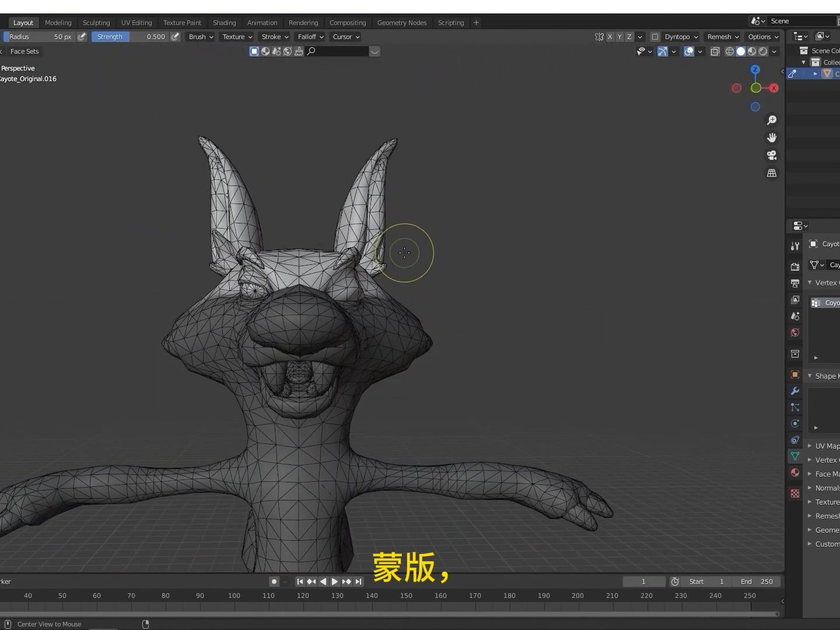Adjust the brush Radius slider
Image resolution: width=840 pixels, height=630 pixels.
click(x=39, y=37)
